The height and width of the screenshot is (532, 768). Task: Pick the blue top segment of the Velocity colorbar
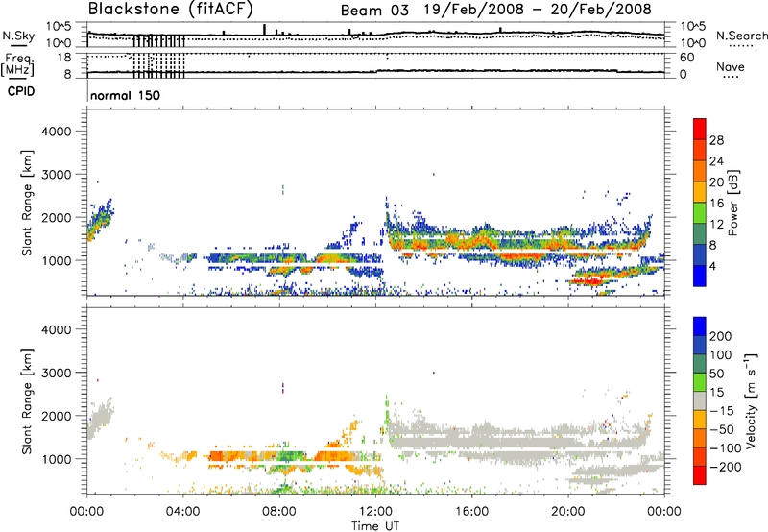pyautogui.click(x=700, y=326)
